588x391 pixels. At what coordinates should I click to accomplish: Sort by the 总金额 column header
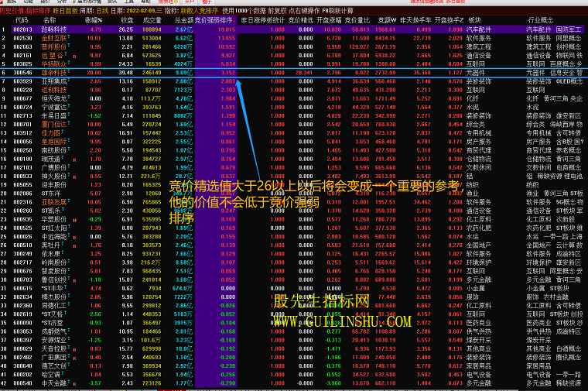(x=184, y=20)
